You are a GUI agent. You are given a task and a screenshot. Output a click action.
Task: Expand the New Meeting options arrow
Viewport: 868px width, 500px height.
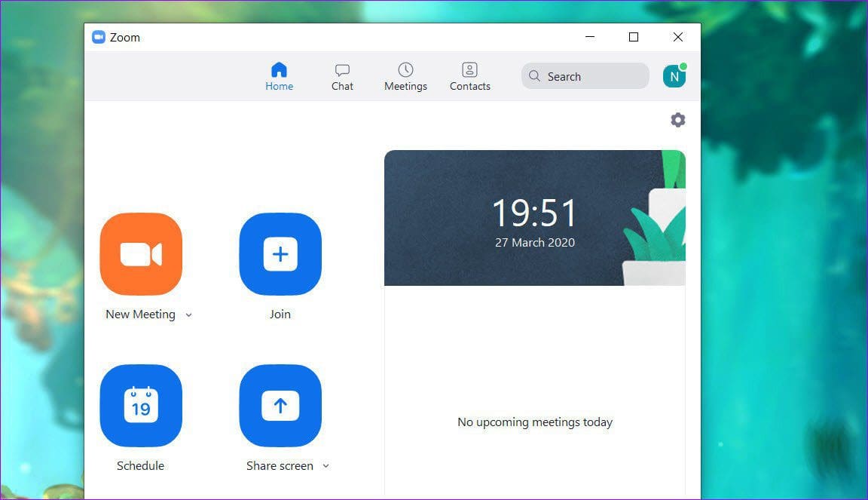coord(189,314)
